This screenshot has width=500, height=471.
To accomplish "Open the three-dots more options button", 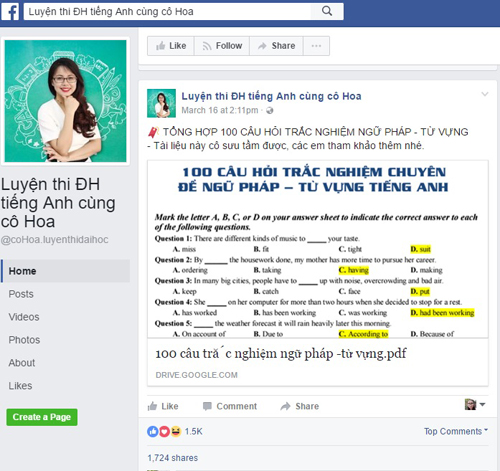I will point(316,46).
